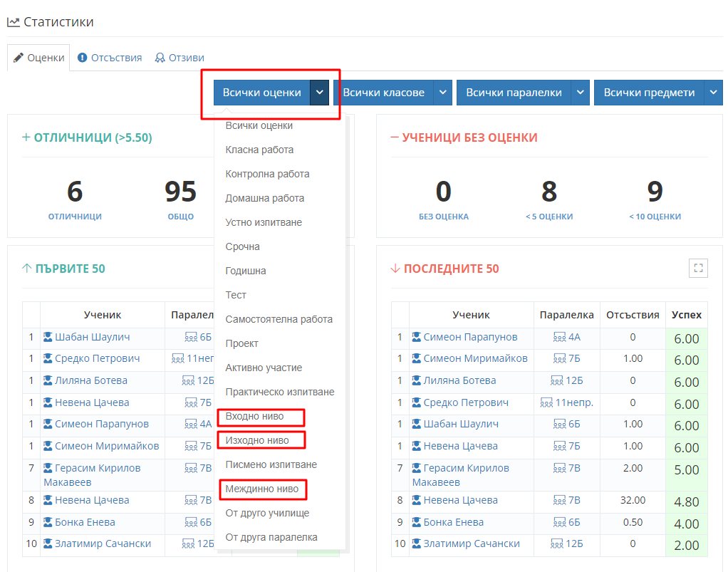Select Входно ниво from the grade menu

[x=254, y=416]
